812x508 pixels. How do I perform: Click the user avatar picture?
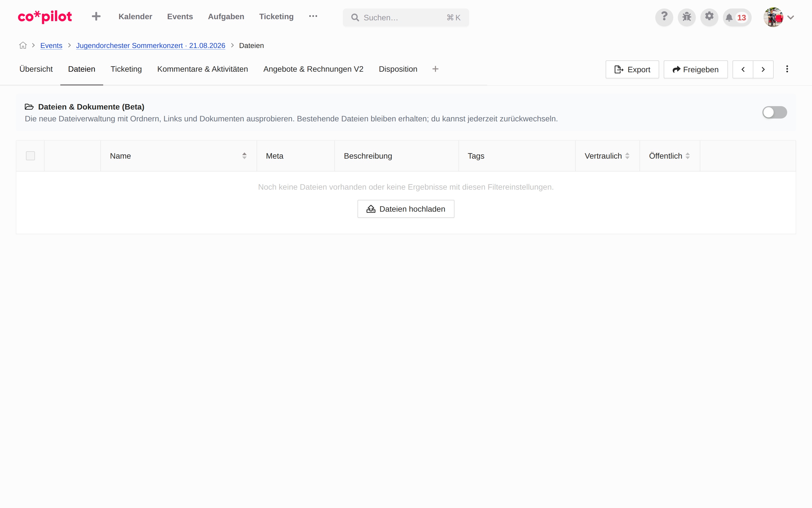(773, 17)
